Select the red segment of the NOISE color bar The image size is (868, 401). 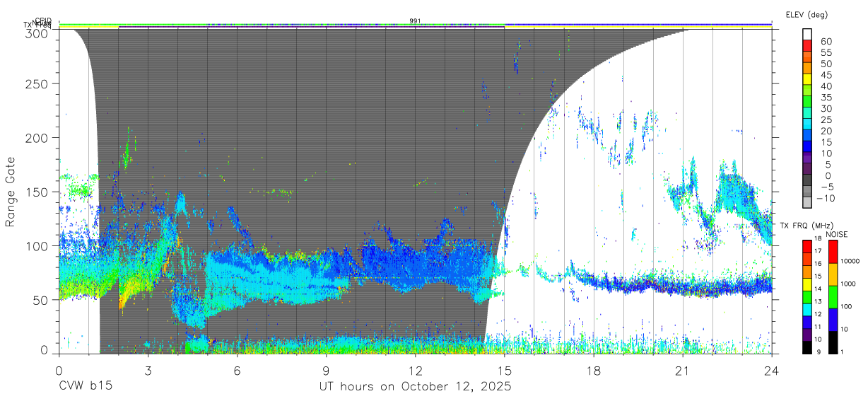pos(833,252)
